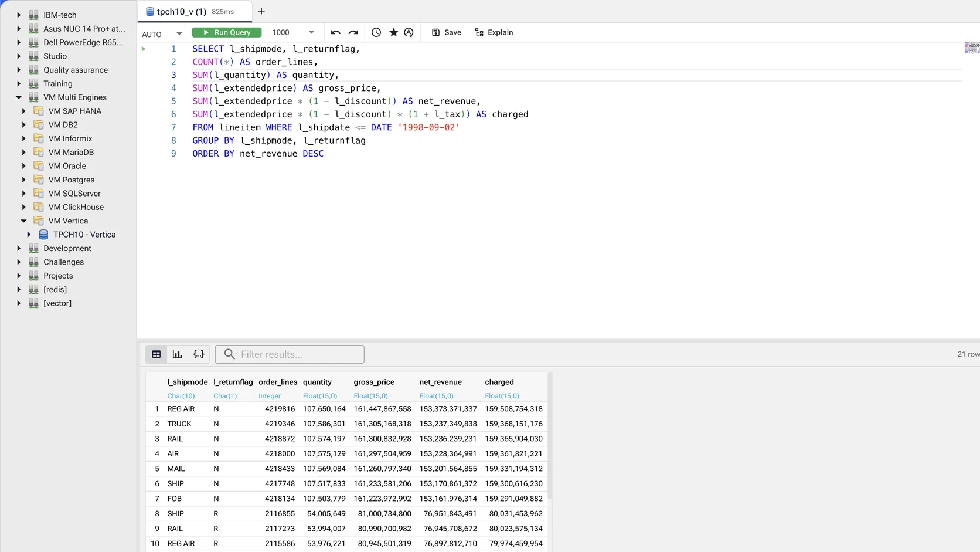
Task: Switch to JSON results view
Action: [x=199, y=354]
